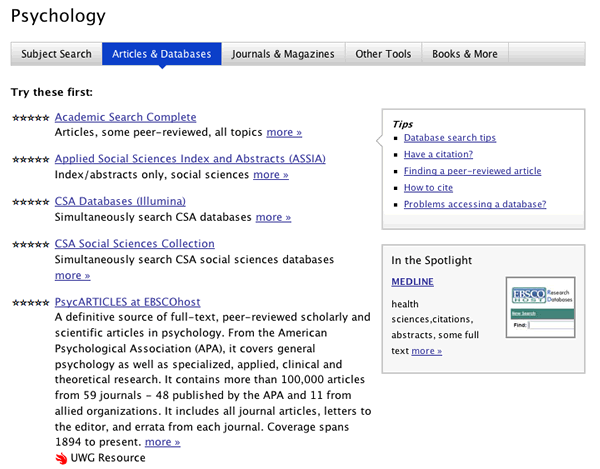
Task: Open Database search tips link
Action: tap(450, 138)
